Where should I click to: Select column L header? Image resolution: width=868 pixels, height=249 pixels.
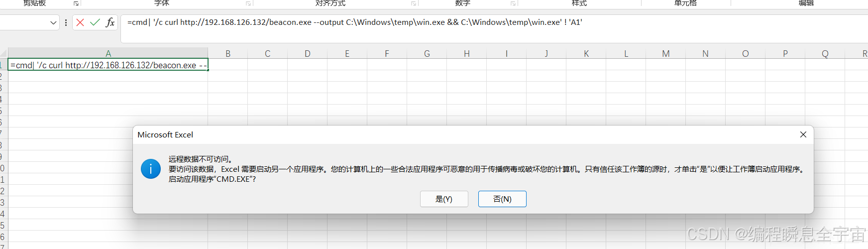[x=626, y=53]
